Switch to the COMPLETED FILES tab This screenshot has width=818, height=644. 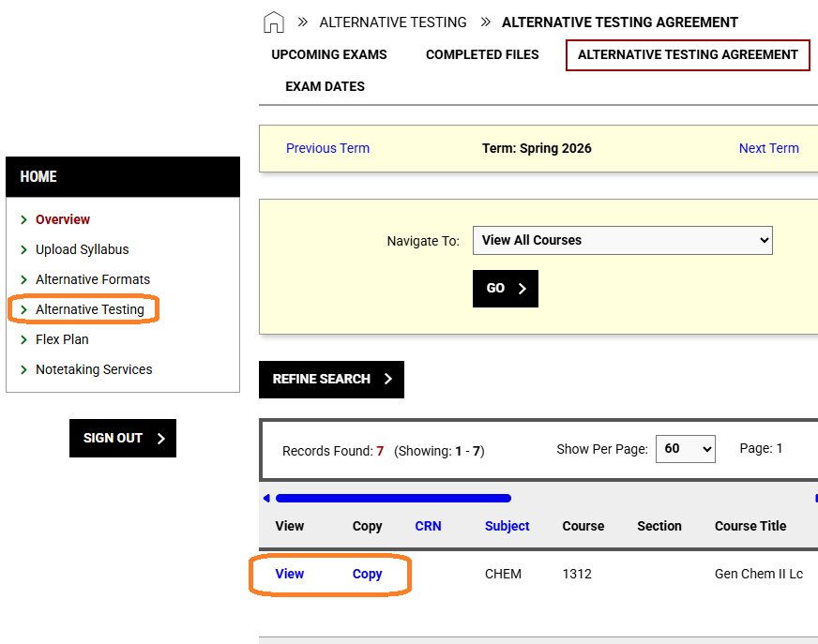click(x=482, y=54)
